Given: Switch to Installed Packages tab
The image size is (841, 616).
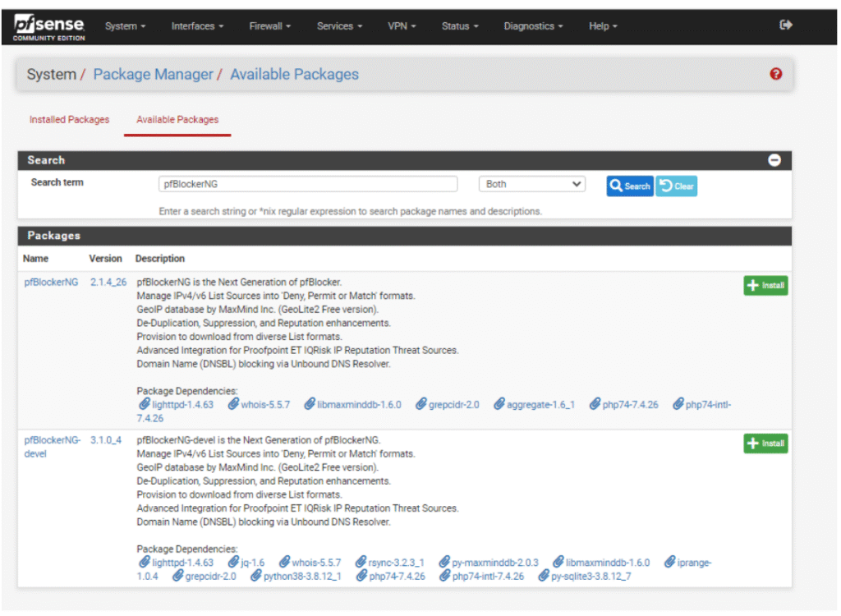Looking at the screenshot, I should coord(69,120).
